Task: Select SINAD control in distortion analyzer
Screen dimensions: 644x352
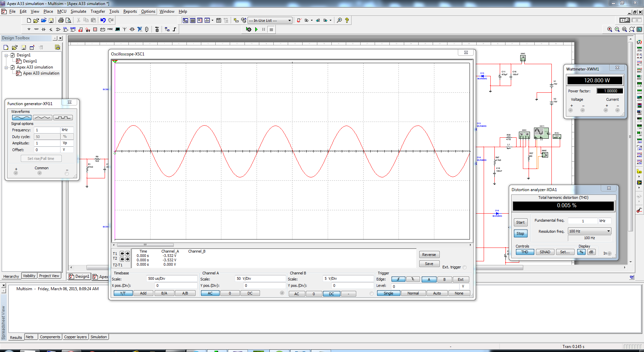Action: pos(545,252)
